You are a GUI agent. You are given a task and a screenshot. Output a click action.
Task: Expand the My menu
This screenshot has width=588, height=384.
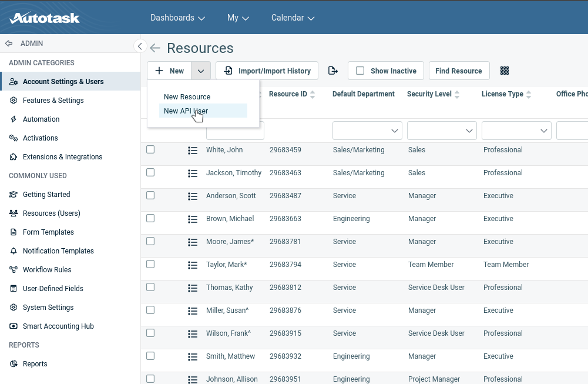[238, 18]
